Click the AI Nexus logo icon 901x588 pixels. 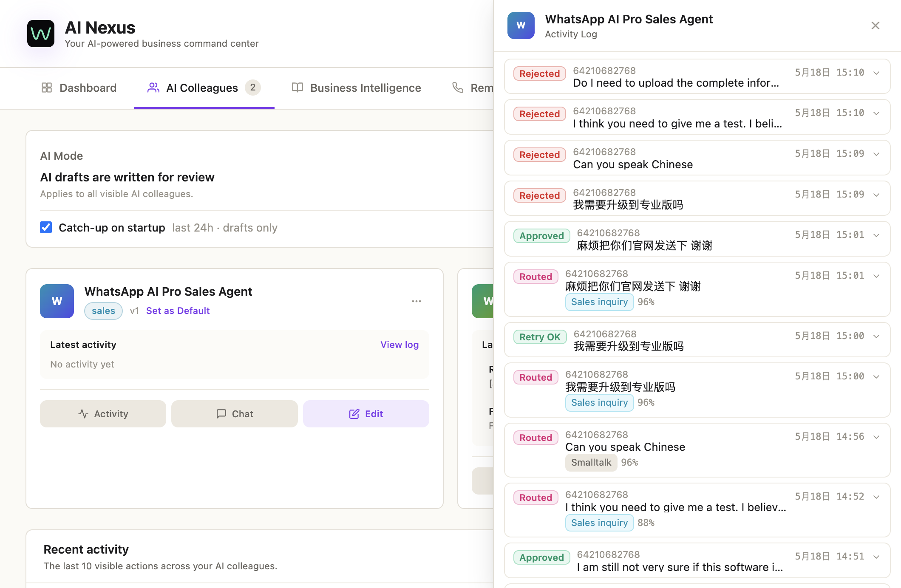[x=41, y=34]
